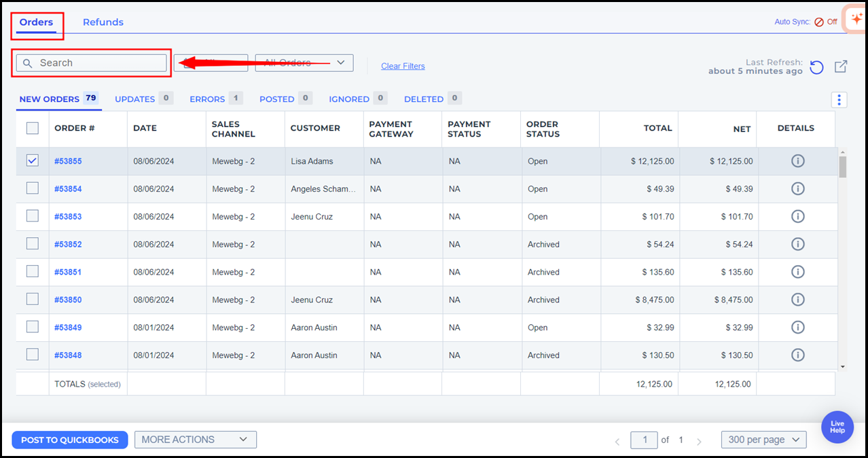The width and height of the screenshot is (868, 458).
Task: Click the POST TO QUICKBOOKS button
Action: pyautogui.click(x=69, y=440)
